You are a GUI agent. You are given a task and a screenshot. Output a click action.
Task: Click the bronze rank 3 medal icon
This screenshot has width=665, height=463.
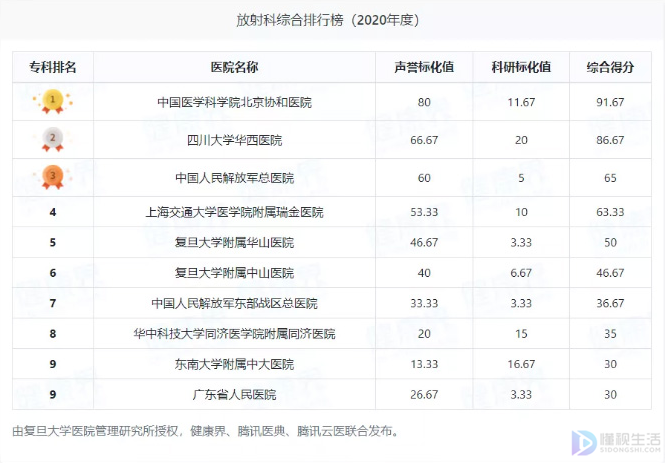53,177
